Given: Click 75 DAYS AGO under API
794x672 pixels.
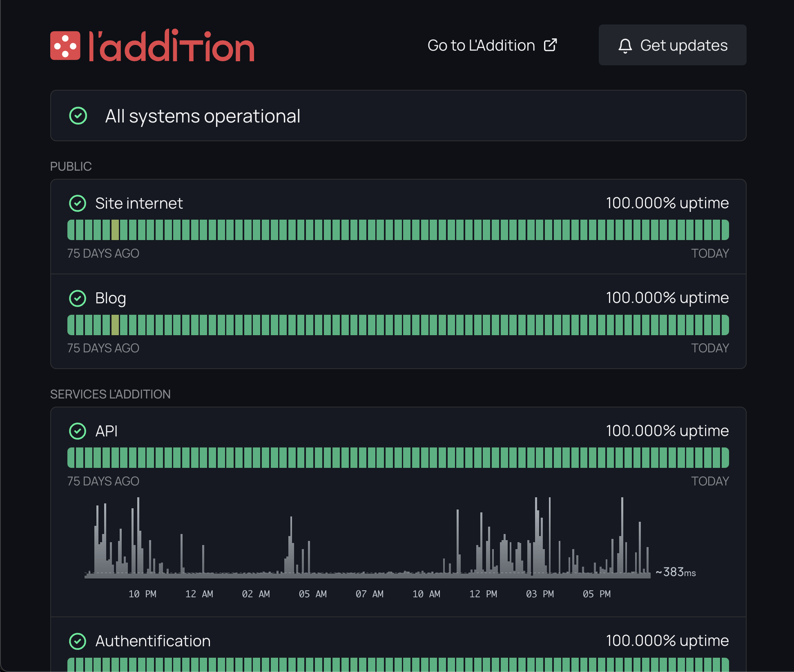Looking at the screenshot, I should [103, 481].
